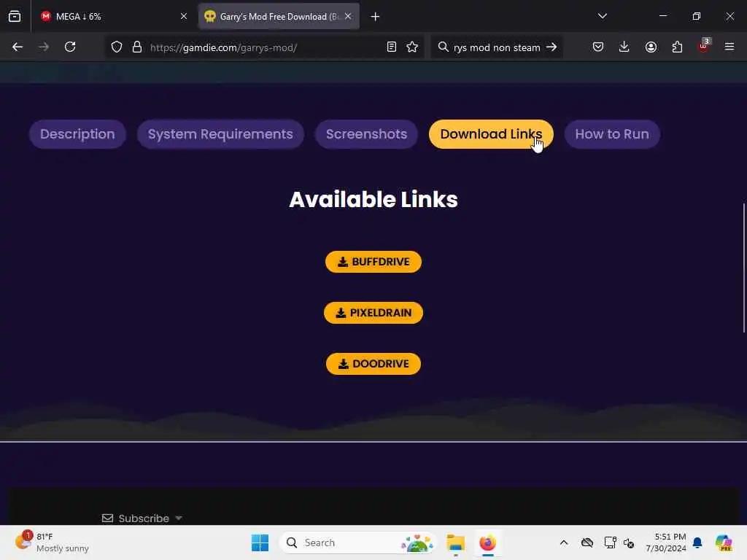This screenshot has height=560, width=747.
Task: Open the Firefox downloads panel
Action: pyautogui.click(x=624, y=47)
